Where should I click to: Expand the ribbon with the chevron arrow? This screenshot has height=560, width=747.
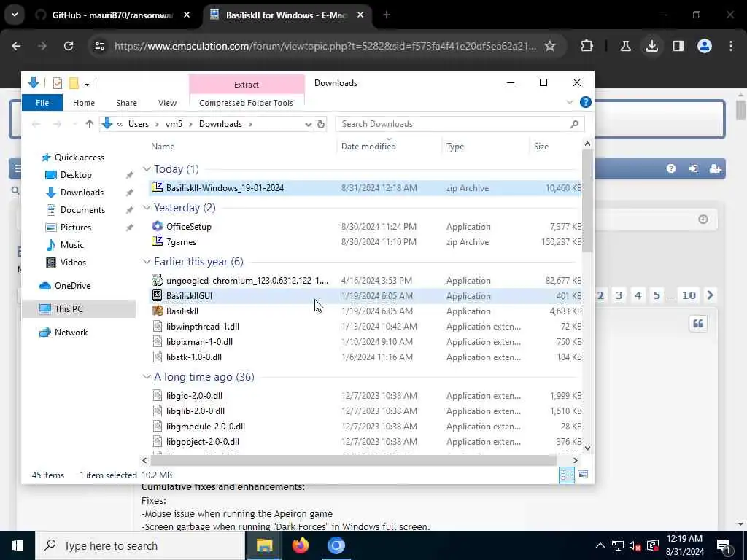pyautogui.click(x=570, y=102)
